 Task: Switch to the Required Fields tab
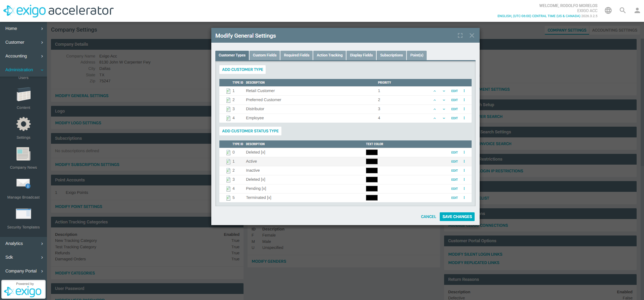click(297, 55)
